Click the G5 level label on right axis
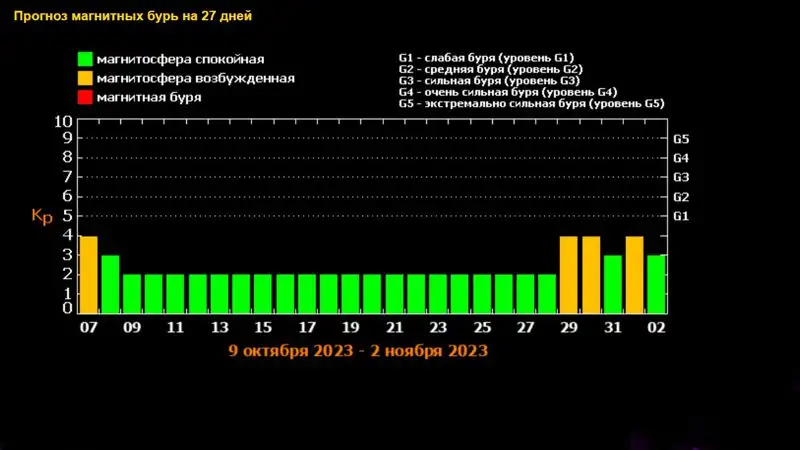The width and height of the screenshot is (800, 450). 681,139
